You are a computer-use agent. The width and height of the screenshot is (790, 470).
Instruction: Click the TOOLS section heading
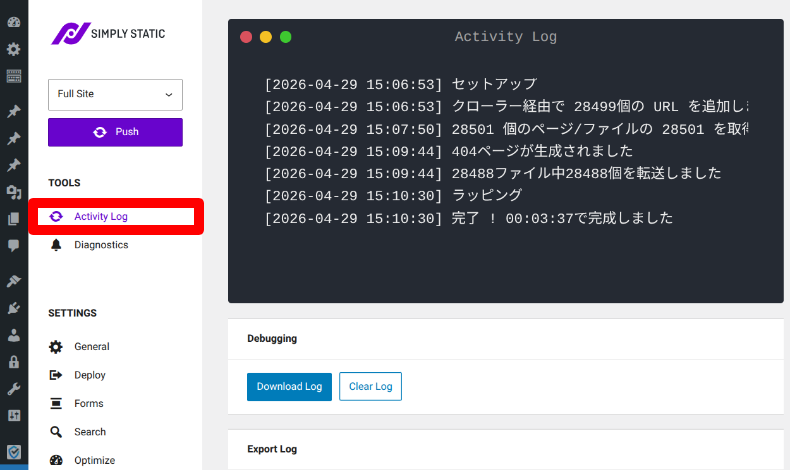pos(64,183)
